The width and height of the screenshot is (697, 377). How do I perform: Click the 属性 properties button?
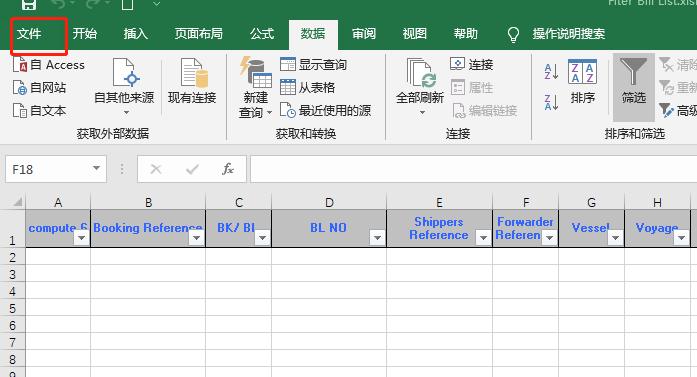pyautogui.click(x=472, y=88)
